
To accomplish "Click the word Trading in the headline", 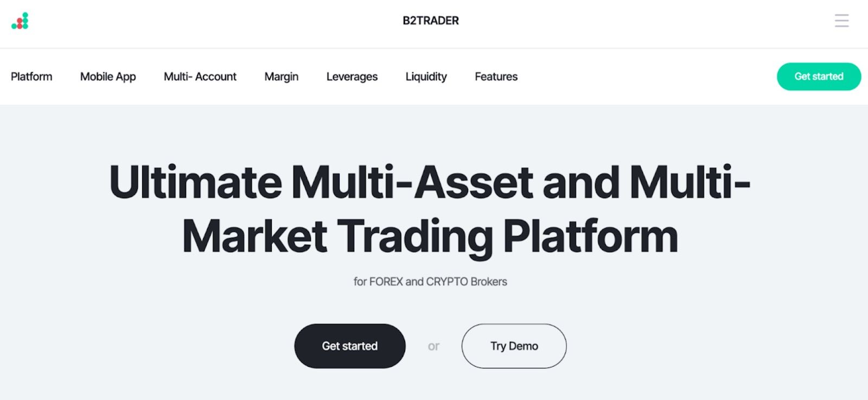I will (415, 237).
